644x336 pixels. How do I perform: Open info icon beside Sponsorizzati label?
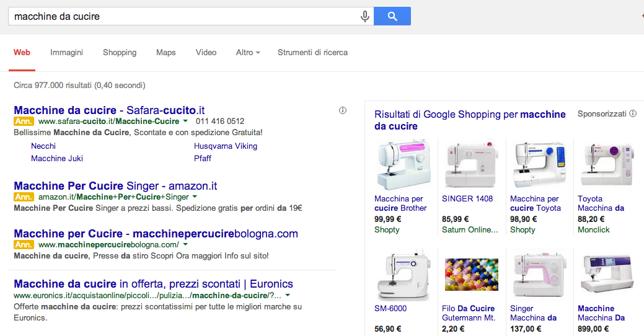pos(633,113)
